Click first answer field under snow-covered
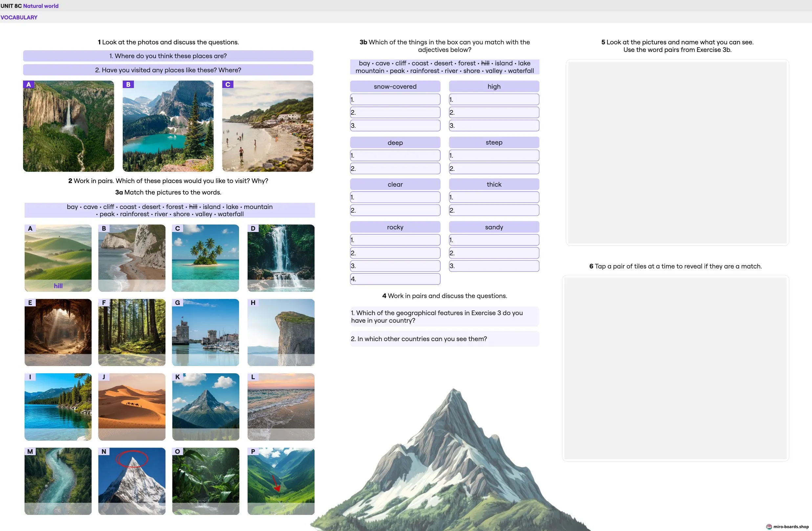This screenshot has width=812, height=531. (395, 99)
